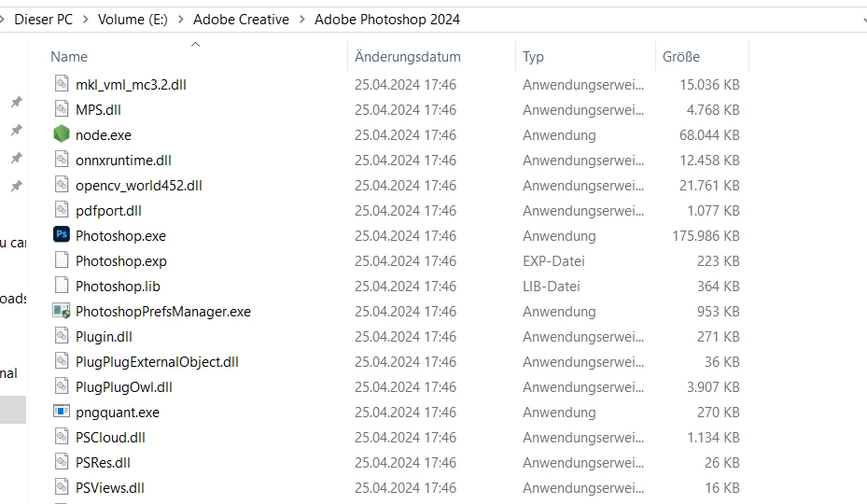
Task: Go to Volume (E:) in breadcrumb
Action: coord(133,20)
